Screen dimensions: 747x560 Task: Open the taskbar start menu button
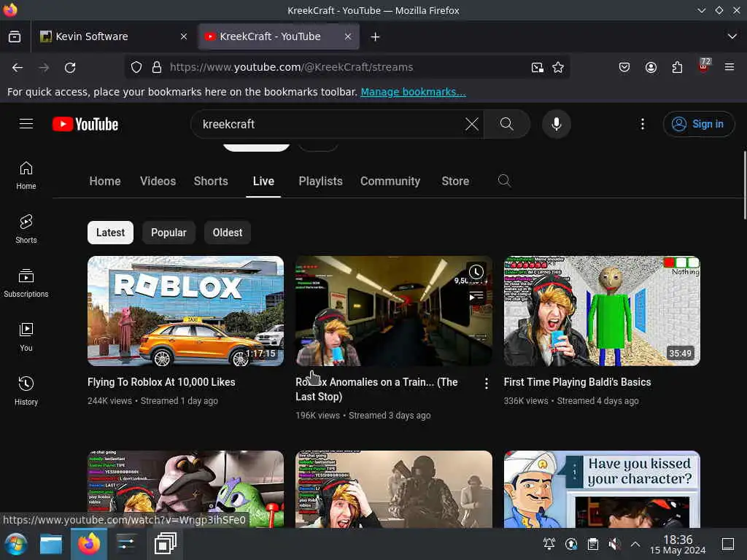pyautogui.click(x=16, y=544)
